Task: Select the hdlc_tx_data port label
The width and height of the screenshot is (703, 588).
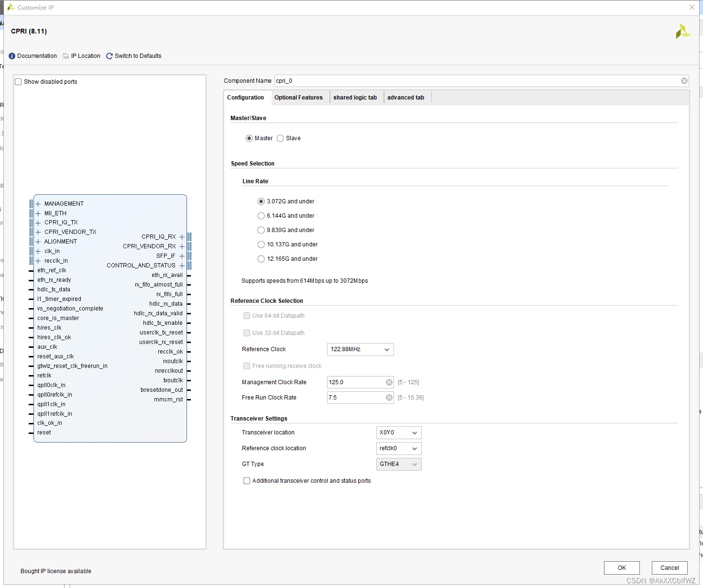Action: 54,289
